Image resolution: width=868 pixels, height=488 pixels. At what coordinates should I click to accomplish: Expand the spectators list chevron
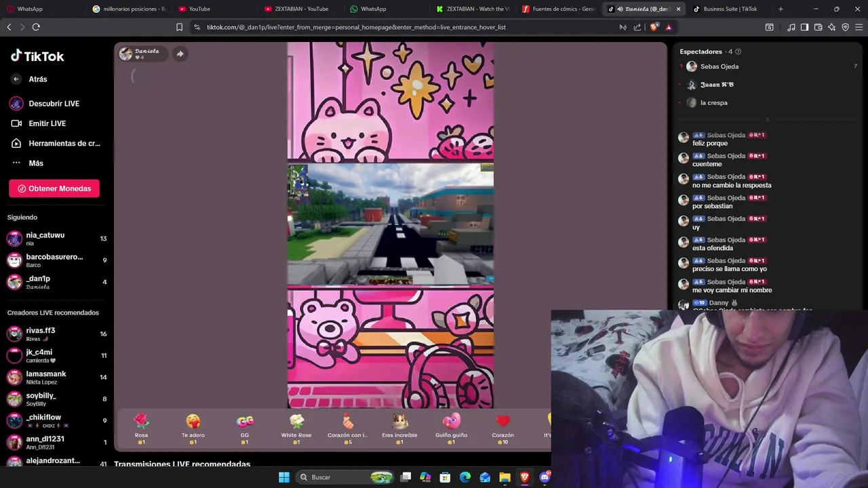pyautogui.click(x=768, y=120)
